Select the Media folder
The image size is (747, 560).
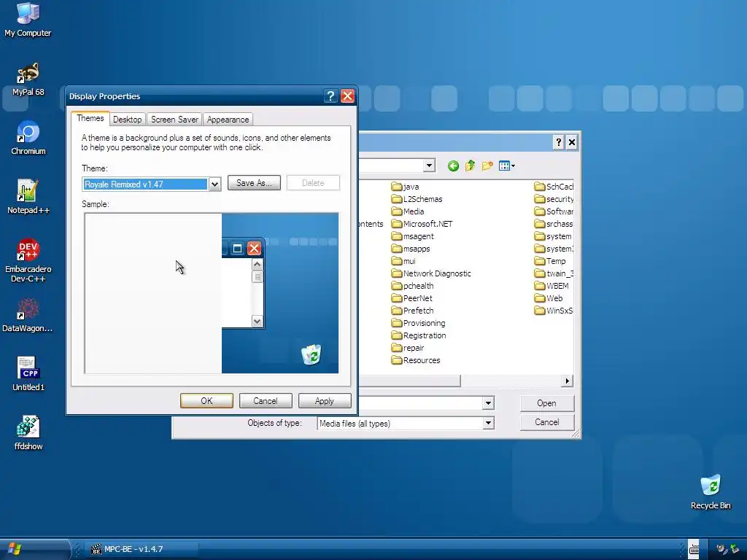[408, 211]
